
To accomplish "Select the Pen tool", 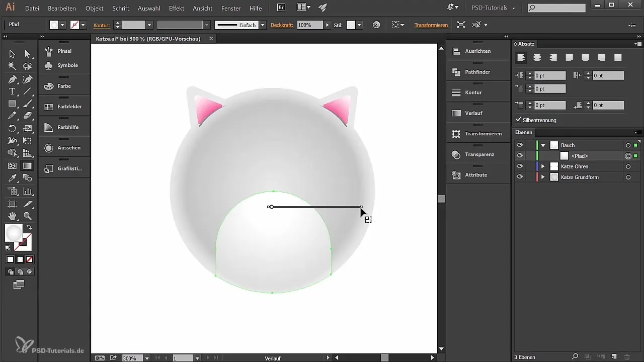I will pyautogui.click(x=12, y=79).
